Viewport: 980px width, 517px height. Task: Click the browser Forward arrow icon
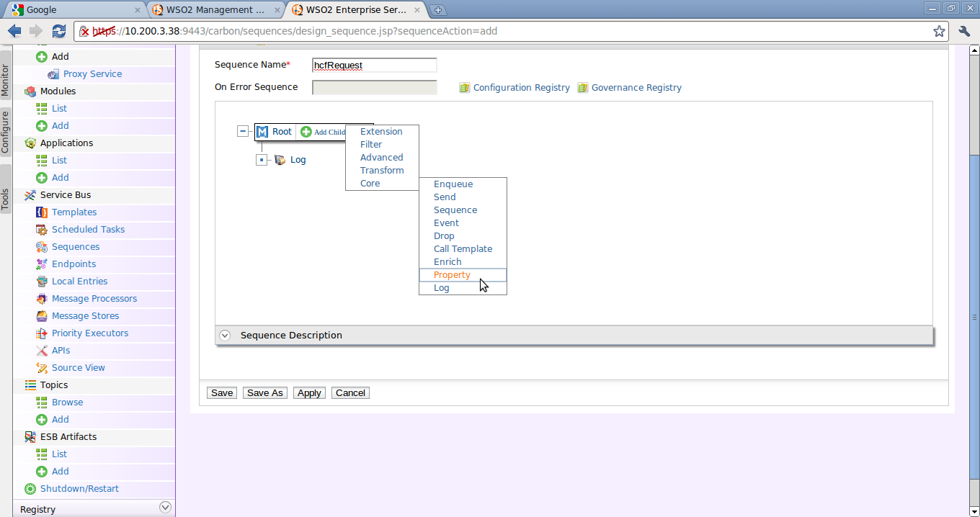(36, 31)
